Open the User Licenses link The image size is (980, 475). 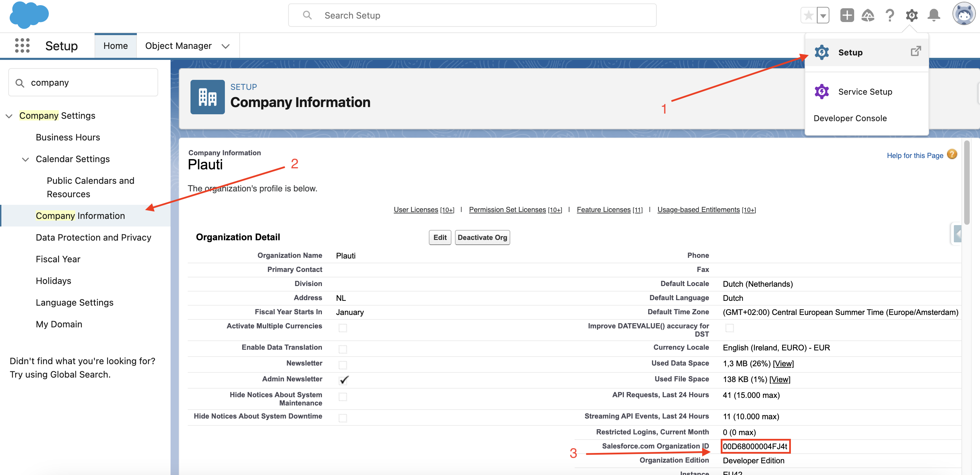tap(416, 210)
